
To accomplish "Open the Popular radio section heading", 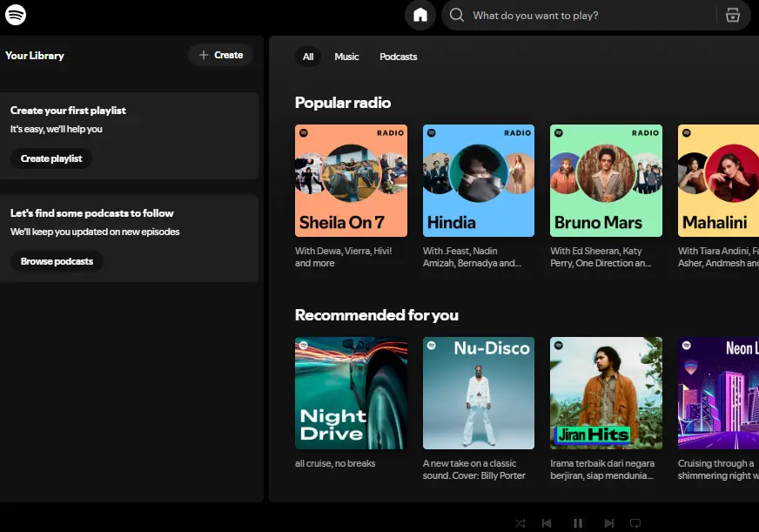I will [x=343, y=103].
